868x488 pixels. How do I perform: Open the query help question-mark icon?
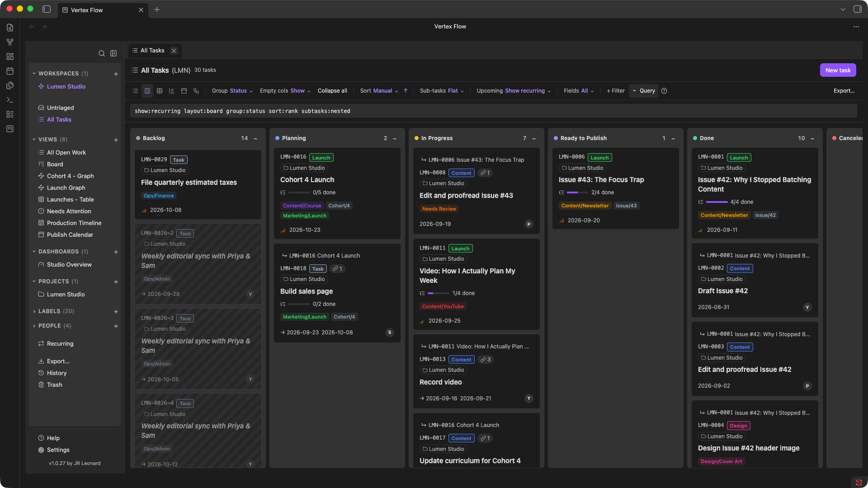click(x=664, y=91)
